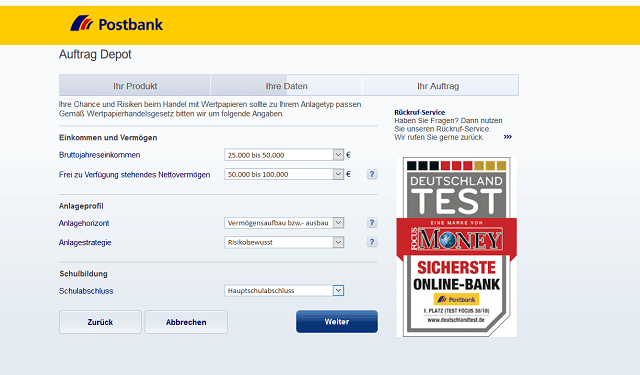Click the Zurück button
Image resolution: width=640 pixels, height=375 pixels.
pos(100,322)
